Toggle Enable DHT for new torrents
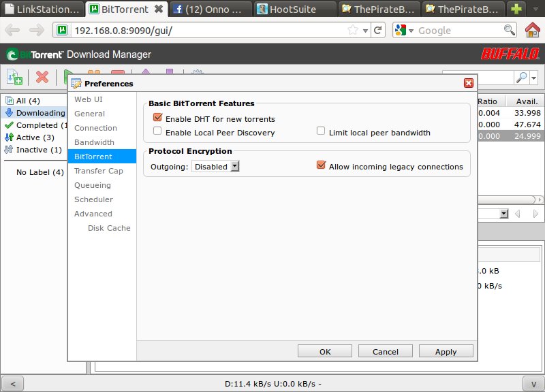 157,118
